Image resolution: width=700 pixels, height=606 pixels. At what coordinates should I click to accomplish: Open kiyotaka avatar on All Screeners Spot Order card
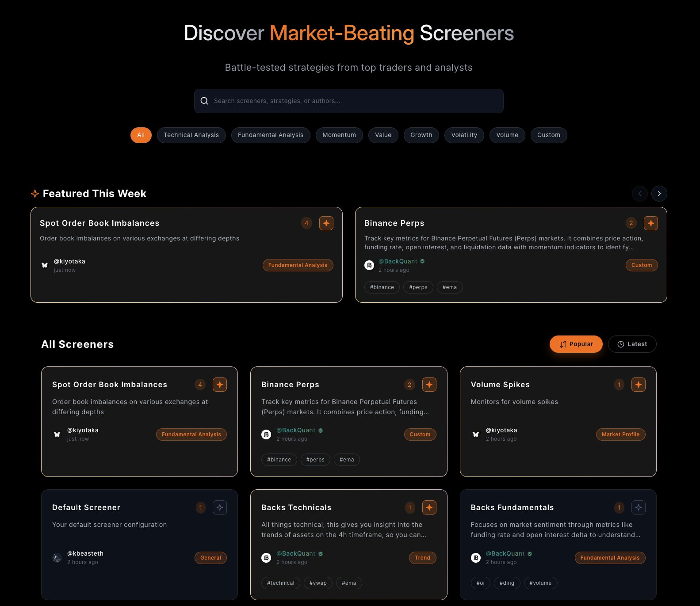[x=57, y=434]
